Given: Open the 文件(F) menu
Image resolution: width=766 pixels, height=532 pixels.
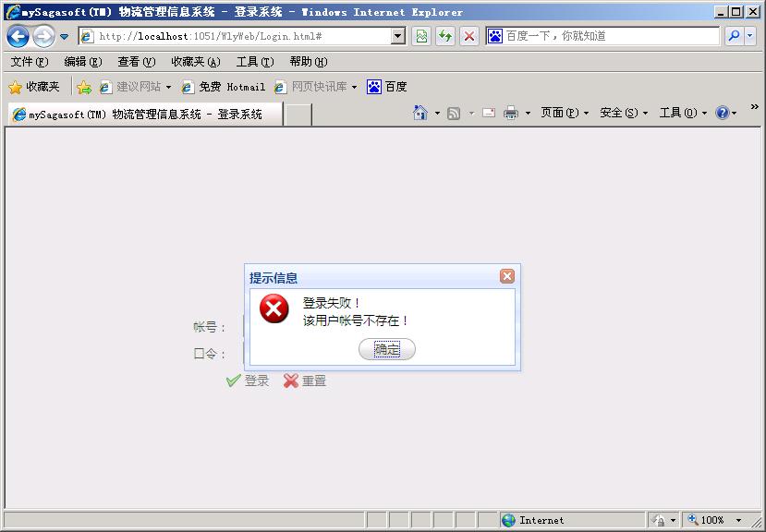Looking at the screenshot, I should [30, 62].
